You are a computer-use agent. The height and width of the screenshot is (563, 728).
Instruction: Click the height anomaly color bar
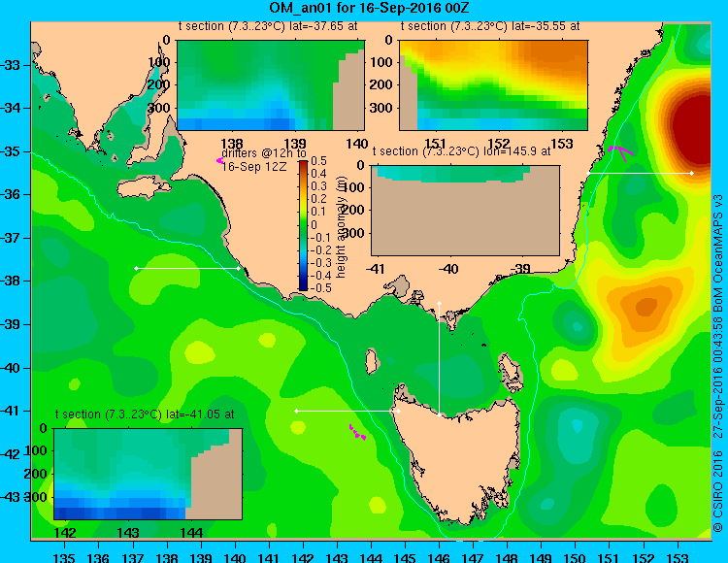(x=303, y=225)
